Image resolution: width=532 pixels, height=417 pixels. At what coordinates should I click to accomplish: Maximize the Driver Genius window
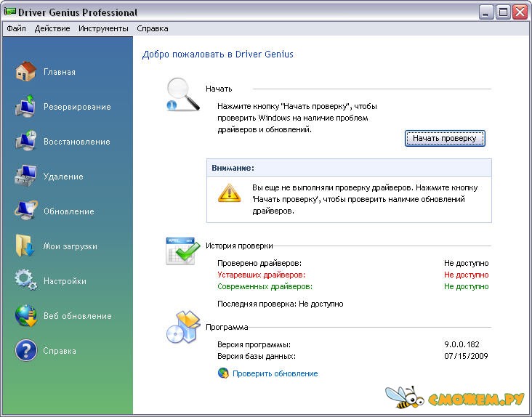pos(503,12)
